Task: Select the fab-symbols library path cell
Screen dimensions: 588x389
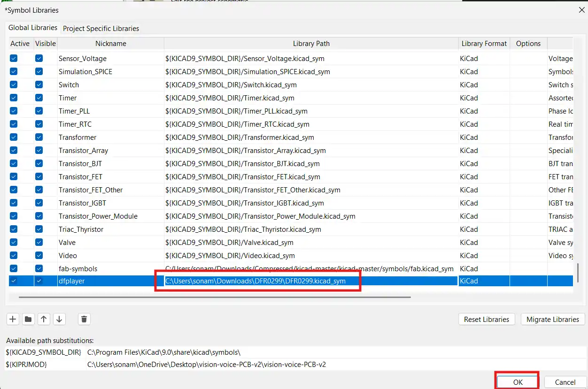Action: [311, 269]
